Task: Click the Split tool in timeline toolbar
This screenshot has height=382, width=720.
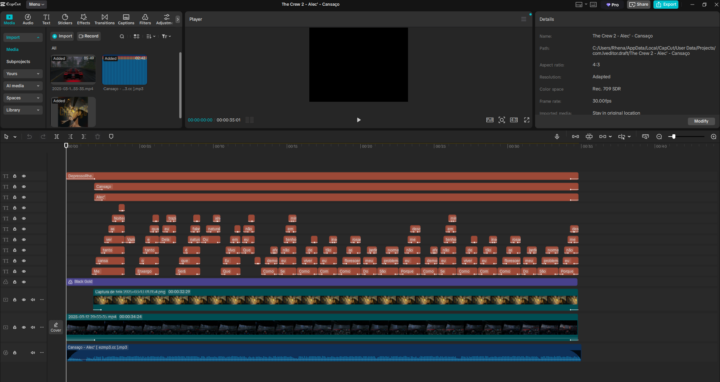Action: tap(56, 136)
